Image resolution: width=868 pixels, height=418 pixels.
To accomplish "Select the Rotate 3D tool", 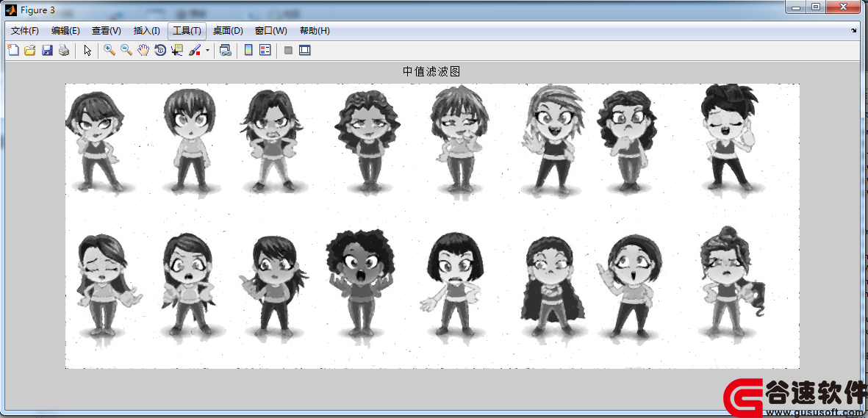I will click(160, 51).
